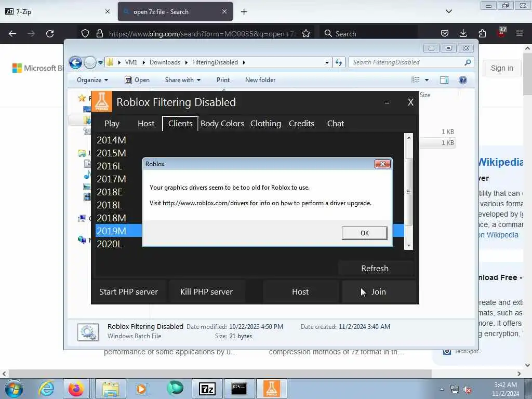Viewport: 532px width, 399px height.
Task: Bookmark this page with the star
Action: [x=306, y=33]
